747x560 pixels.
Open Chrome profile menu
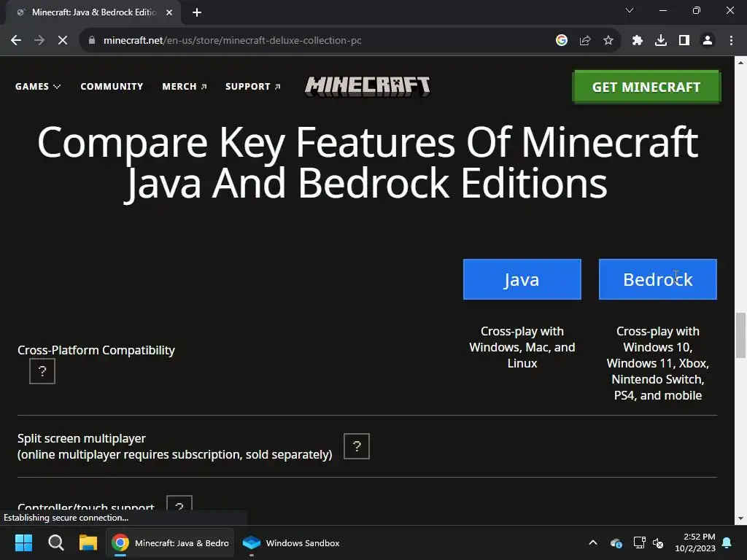click(x=708, y=41)
